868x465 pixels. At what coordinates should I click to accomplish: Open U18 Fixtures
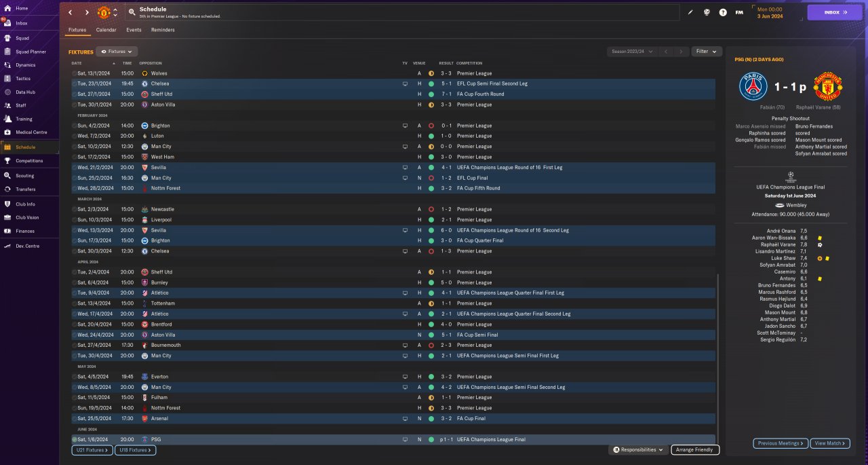pyautogui.click(x=135, y=450)
